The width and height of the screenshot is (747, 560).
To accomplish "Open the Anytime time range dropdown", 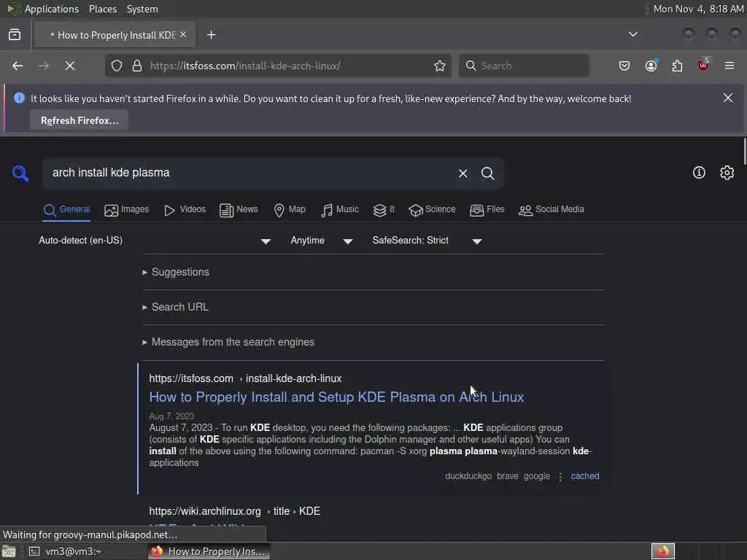I will tap(322, 241).
